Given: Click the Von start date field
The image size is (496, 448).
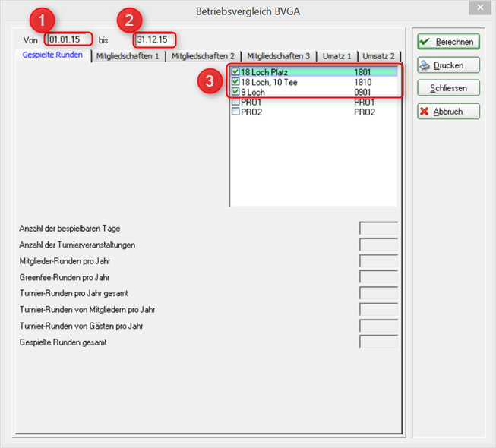Looking at the screenshot, I should (x=69, y=39).
